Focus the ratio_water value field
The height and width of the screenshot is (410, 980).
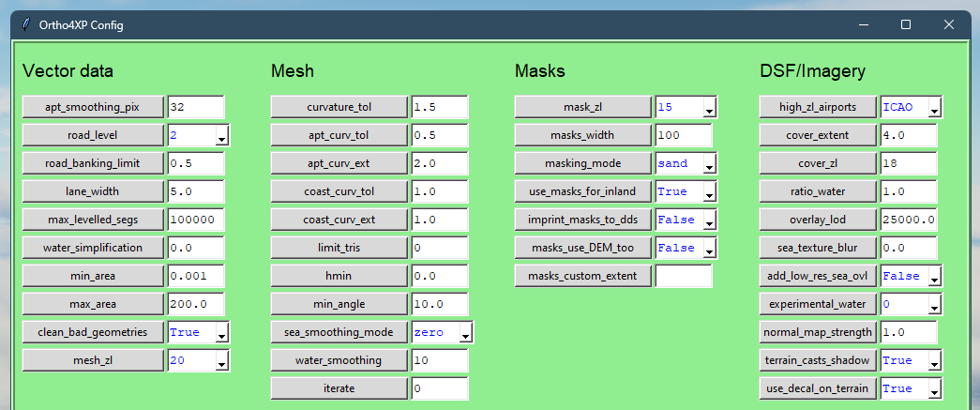[x=908, y=191]
